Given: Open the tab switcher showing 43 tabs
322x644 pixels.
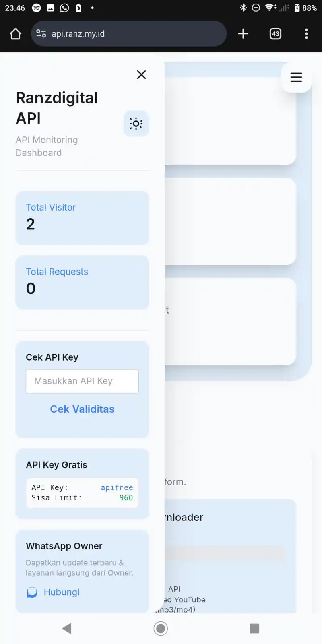Looking at the screenshot, I should point(275,34).
